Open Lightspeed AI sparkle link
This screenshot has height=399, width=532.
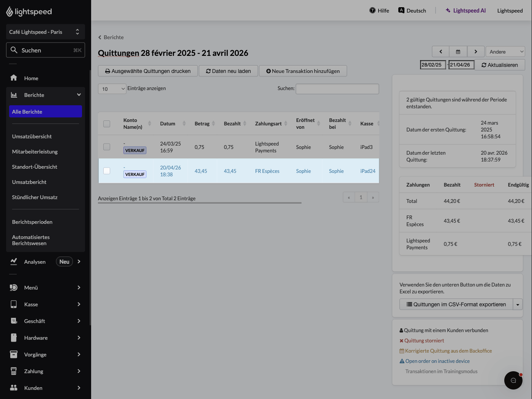(x=466, y=11)
